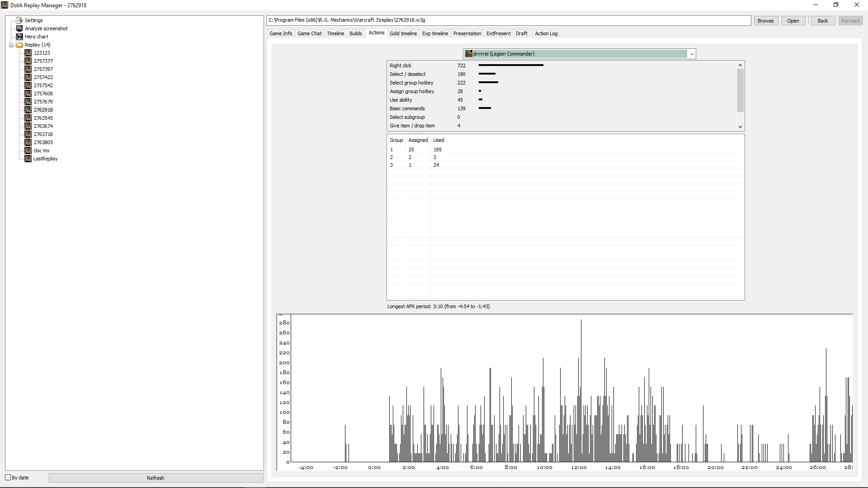Screen dimensions: 868x488
Task: Click the Used column header
Action: point(439,140)
